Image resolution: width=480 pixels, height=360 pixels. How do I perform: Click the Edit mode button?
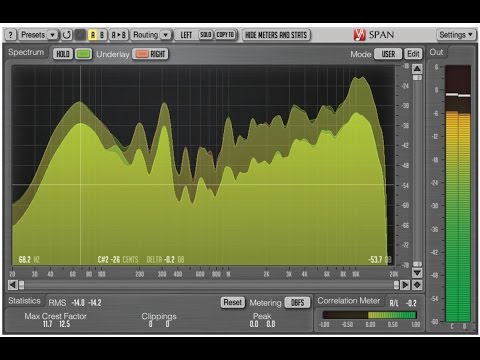pos(413,54)
